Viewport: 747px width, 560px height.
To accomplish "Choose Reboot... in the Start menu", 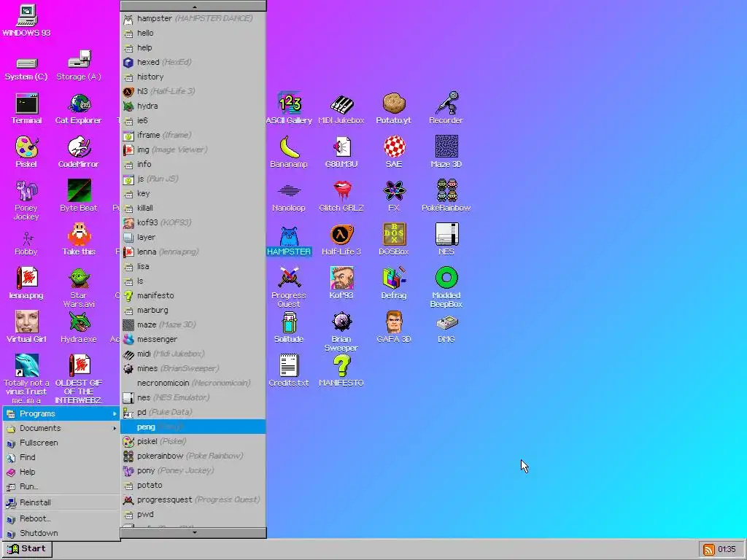I will (x=61, y=518).
